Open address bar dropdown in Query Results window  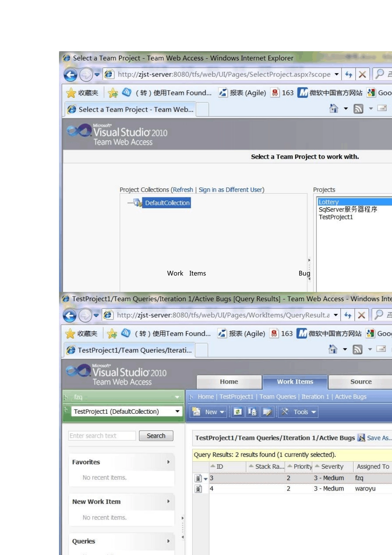pos(336,315)
